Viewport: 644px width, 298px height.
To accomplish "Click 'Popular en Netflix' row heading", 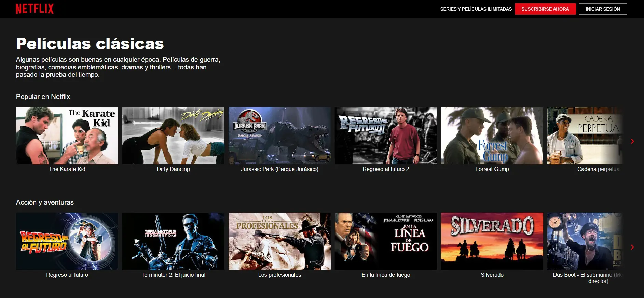I will pos(43,97).
